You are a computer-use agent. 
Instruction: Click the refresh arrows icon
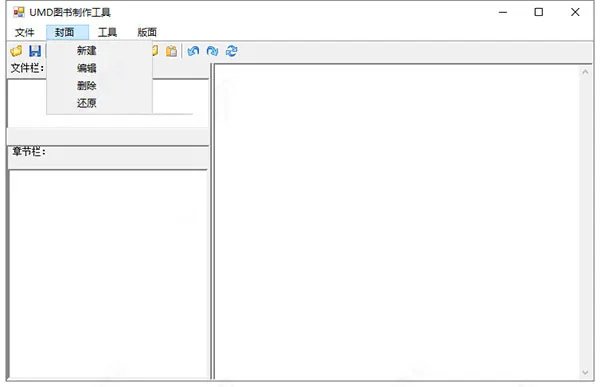point(232,51)
